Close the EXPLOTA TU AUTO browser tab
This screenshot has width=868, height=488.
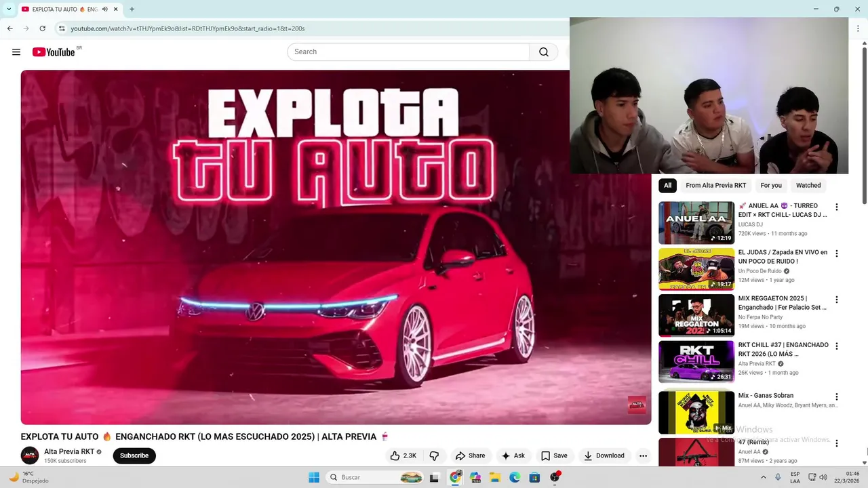116,9
